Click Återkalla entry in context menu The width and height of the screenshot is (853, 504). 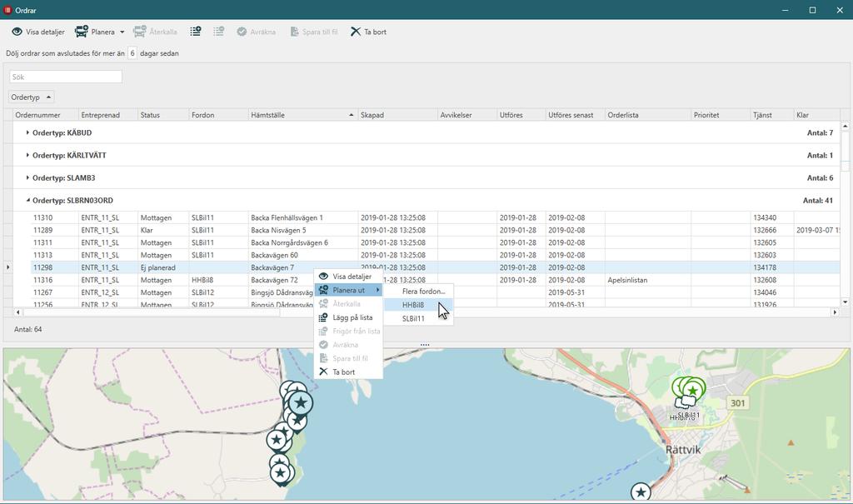[x=349, y=304]
